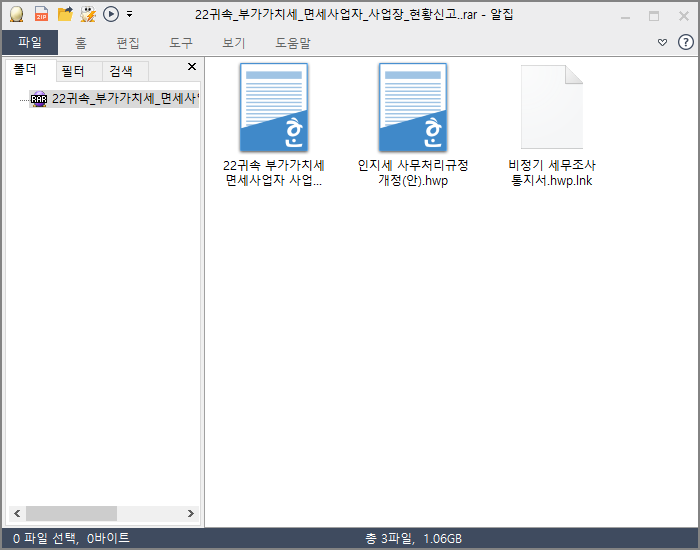This screenshot has width=700, height=550.
Task: Open the quick access toolbar dropdown arrow
Action: [129, 14]
